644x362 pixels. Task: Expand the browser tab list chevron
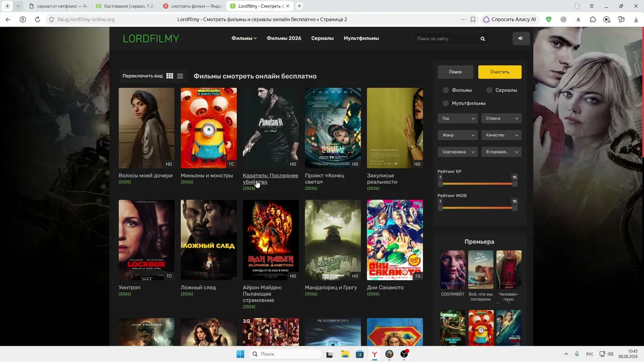[18, 6]
